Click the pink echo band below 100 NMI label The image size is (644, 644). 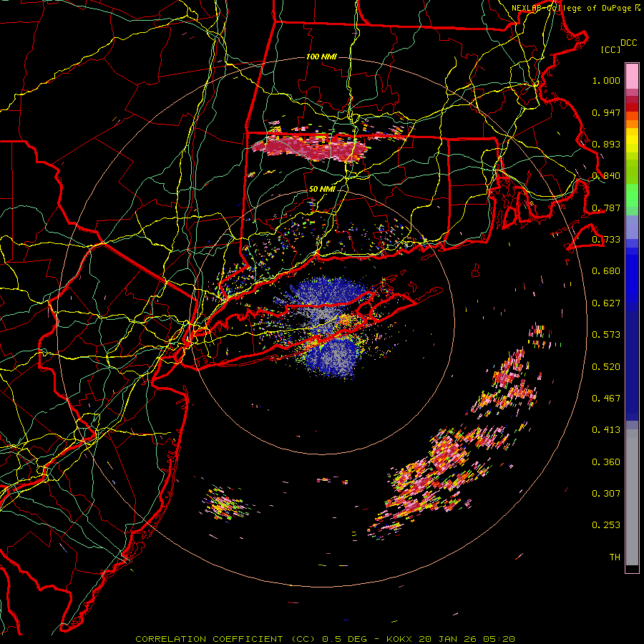coord(311,148)
